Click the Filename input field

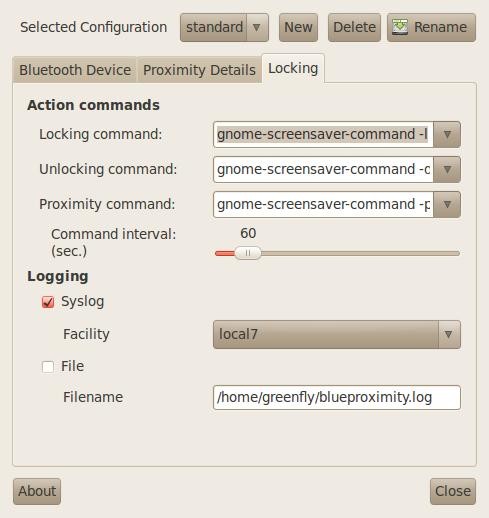click(x=337, y=397)
